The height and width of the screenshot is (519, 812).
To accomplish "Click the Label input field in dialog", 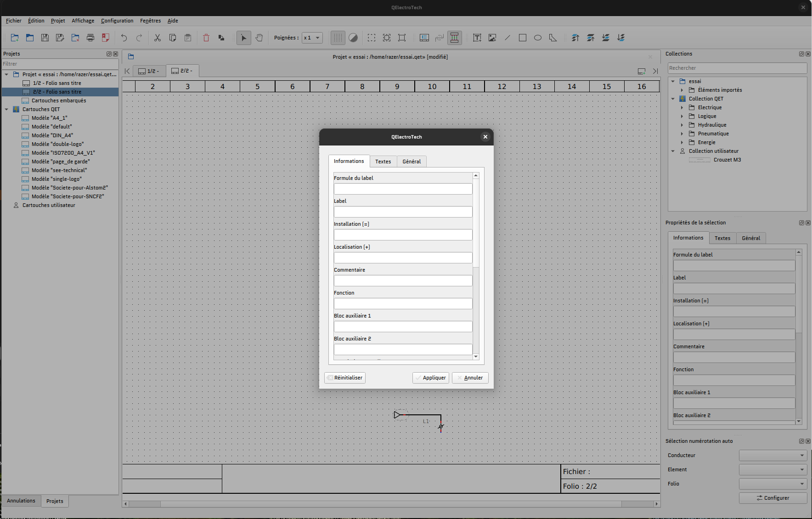I will 403,212.
